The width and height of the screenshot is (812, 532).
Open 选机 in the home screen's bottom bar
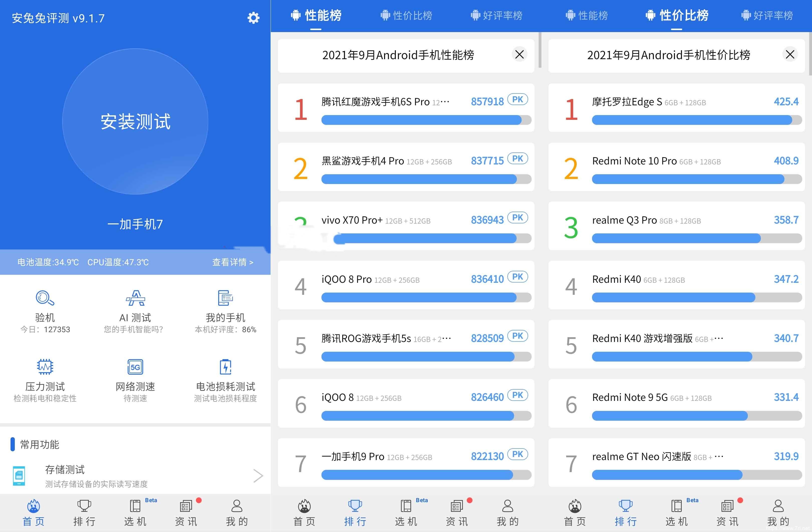tap(135, 512)
